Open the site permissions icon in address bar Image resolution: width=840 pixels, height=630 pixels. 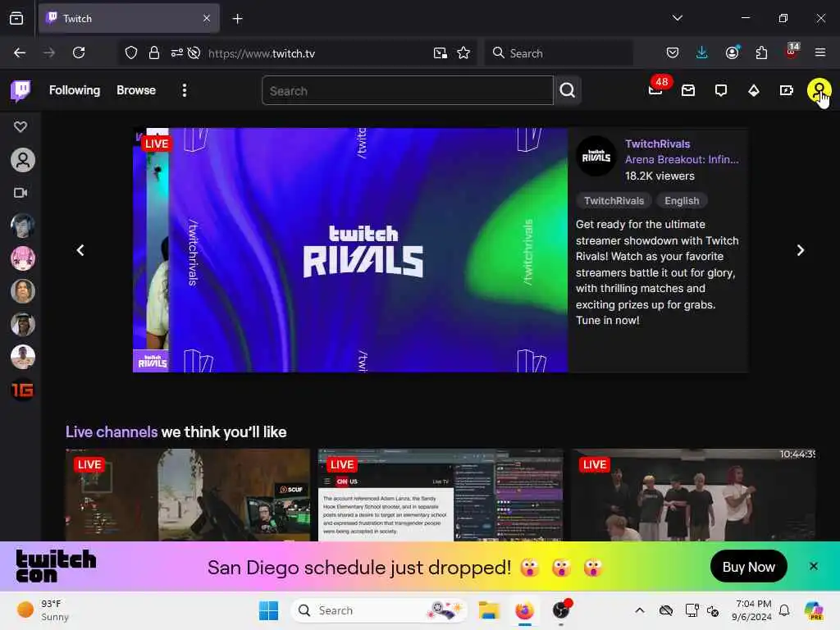click(177, 53)
